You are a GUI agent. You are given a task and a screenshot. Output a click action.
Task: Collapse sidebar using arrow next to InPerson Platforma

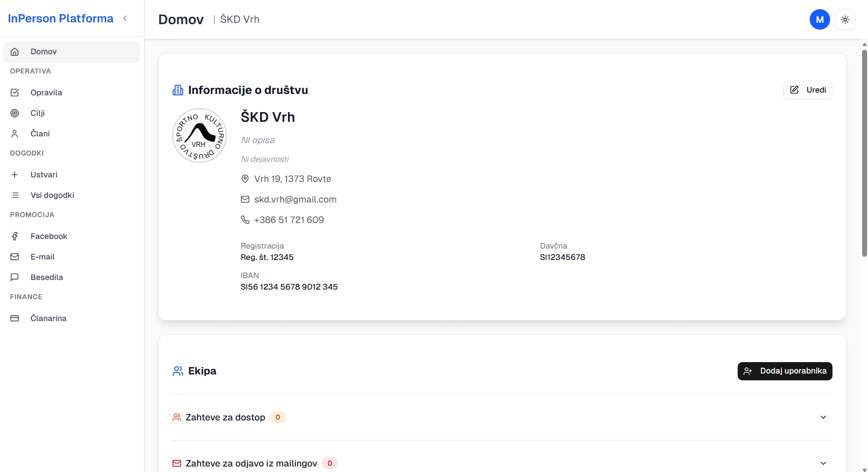125,18
